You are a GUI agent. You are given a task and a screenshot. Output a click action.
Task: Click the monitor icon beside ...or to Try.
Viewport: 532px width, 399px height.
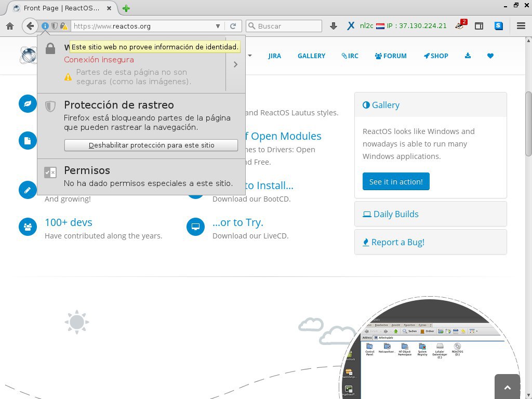tap(196, 227)
